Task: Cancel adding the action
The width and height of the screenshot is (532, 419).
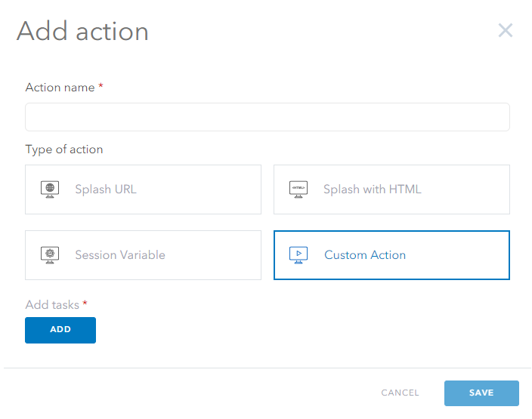Action: click(400, 393)
